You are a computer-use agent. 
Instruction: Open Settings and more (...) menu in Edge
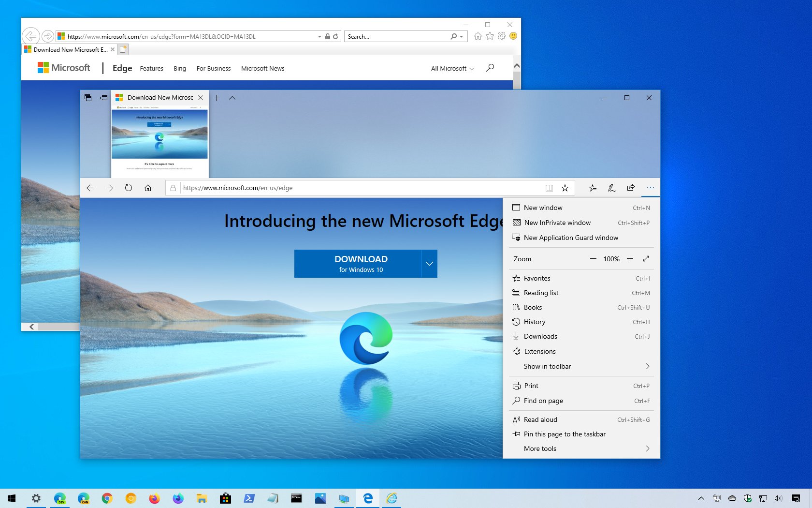tap(650, 188)
